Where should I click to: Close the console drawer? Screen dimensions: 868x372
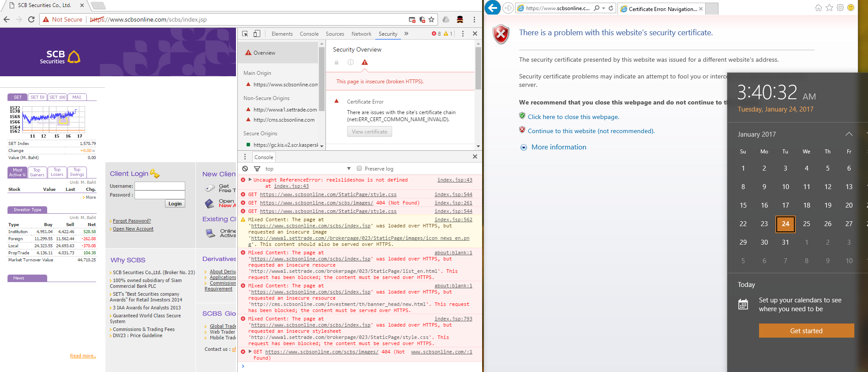tap(475, 156)
